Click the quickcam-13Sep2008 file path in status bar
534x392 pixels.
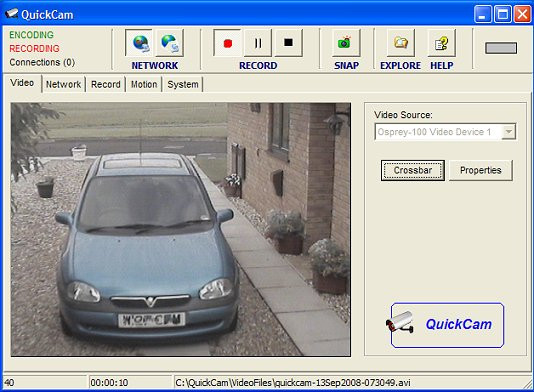(x=293, y=383)
